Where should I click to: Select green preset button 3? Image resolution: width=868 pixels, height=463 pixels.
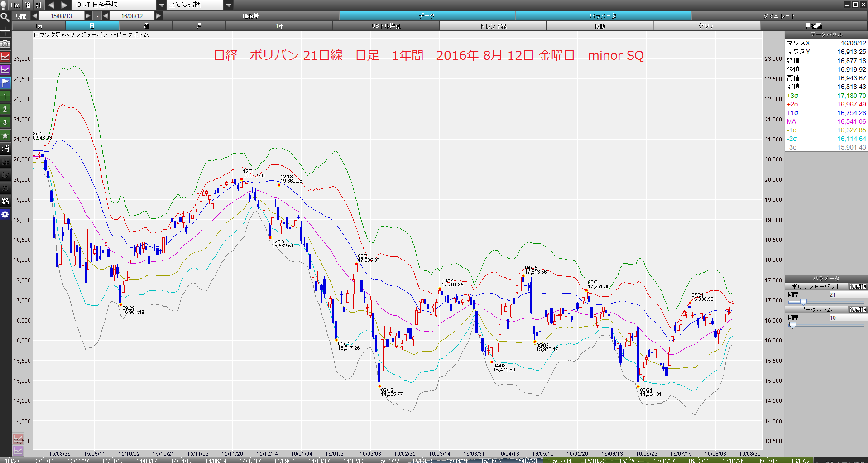[x=5, y=122]
